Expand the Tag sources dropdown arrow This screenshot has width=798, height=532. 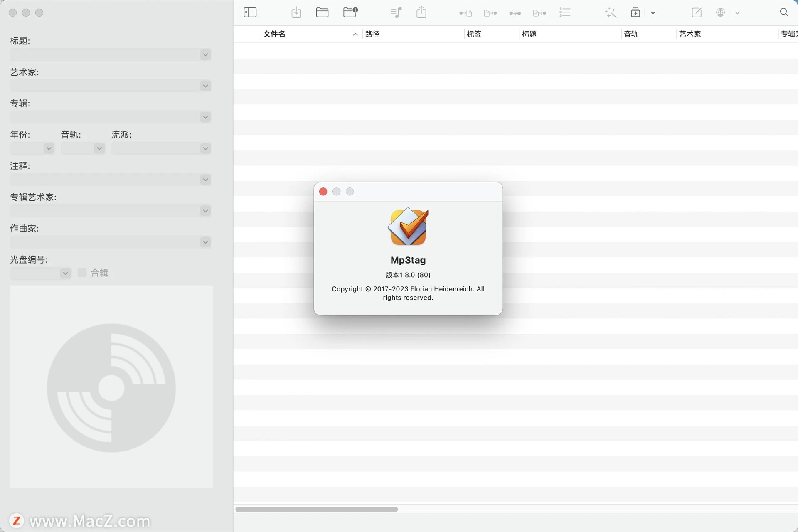737,13
